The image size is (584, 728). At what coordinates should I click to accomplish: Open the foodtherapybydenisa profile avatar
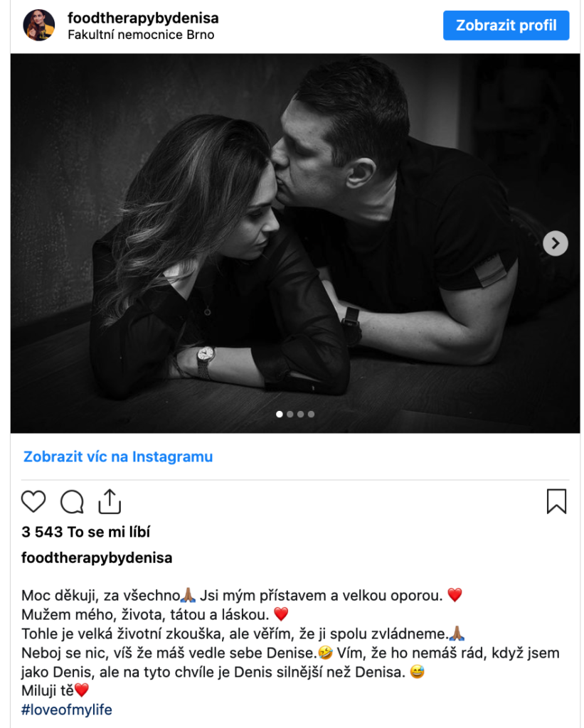[39, 25]
